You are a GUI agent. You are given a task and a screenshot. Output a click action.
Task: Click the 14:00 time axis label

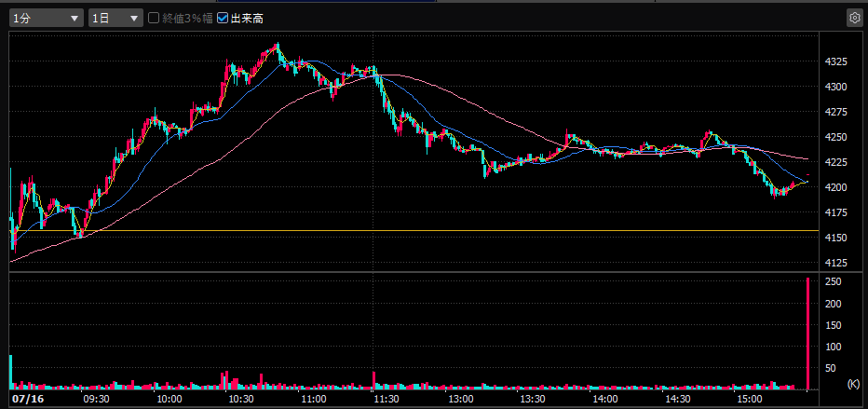tap(604, 399)
